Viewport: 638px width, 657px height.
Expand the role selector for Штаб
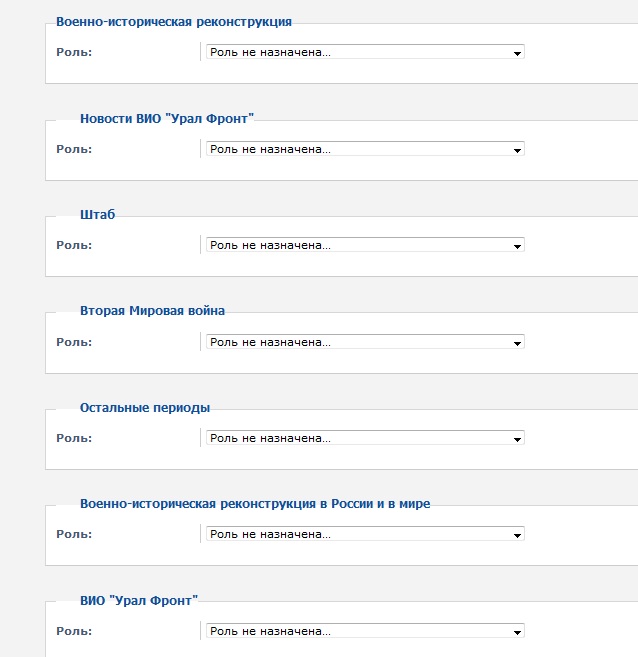tap(364, 245)
